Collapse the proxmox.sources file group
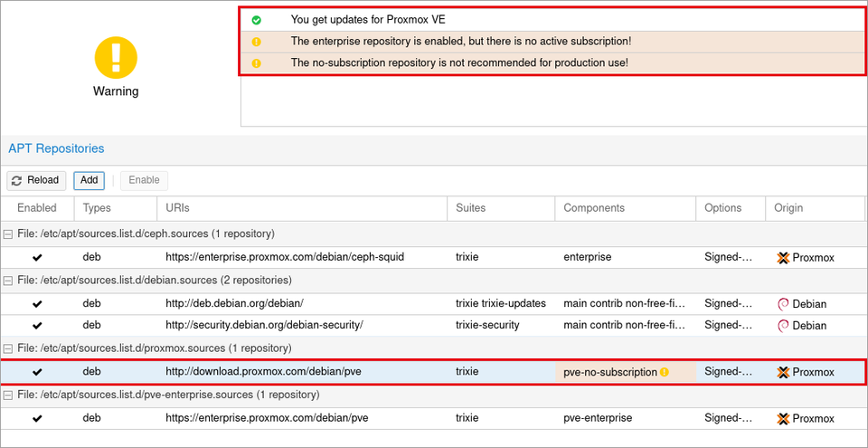 (x=8, y=348)
